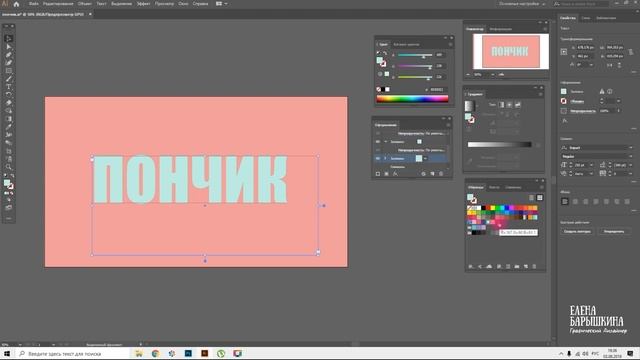640x360 pixels.
Task: Switch to the Свойства tab
Action: pyautogui.click(x=567, y=18)
